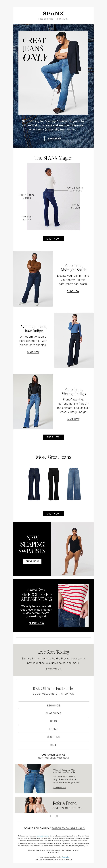Open the Bras category
The width and height of the screenshot is (107, 868).
coord(54,721)
